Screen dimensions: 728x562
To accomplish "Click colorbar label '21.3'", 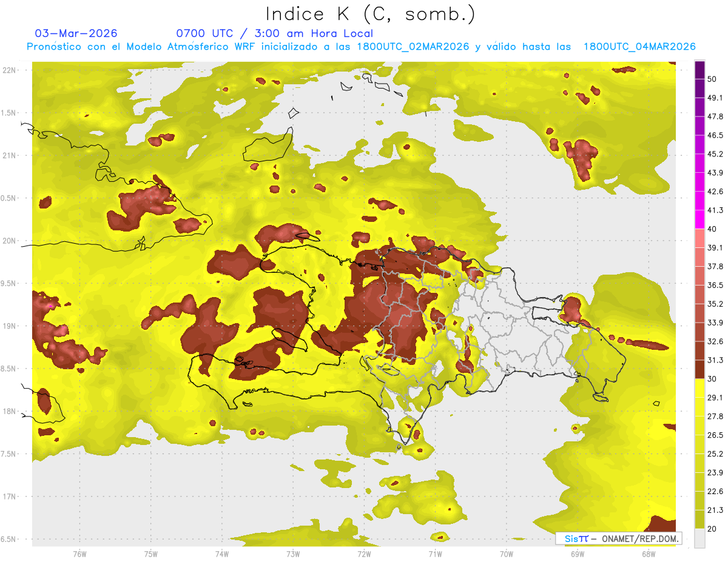I will 715,510.
